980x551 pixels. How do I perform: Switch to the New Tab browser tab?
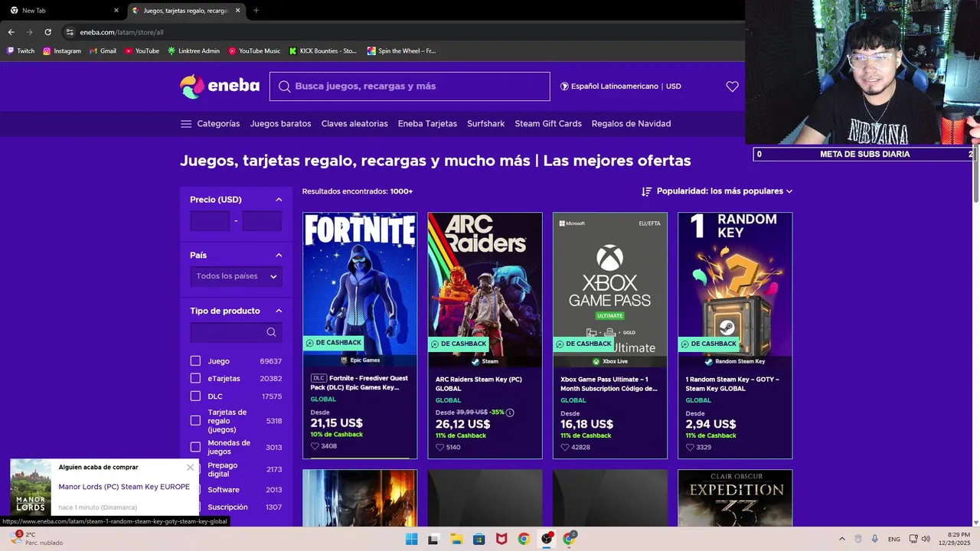[63, 11]
